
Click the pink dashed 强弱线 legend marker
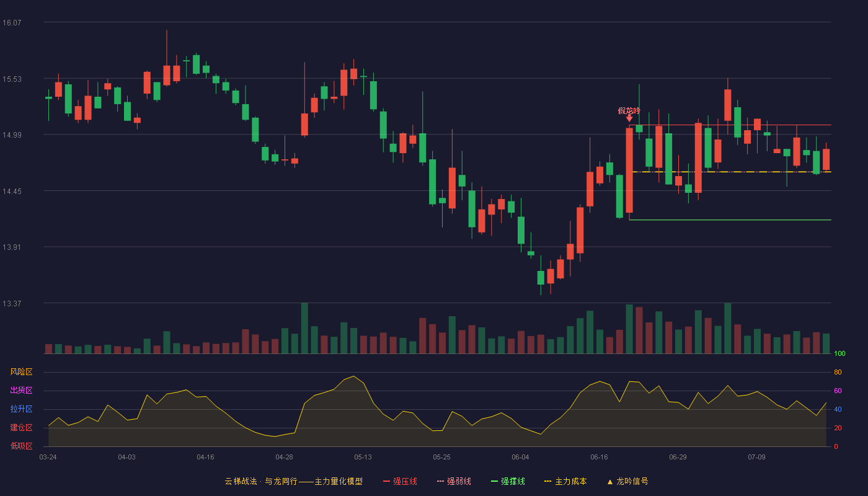coord(441,481)
